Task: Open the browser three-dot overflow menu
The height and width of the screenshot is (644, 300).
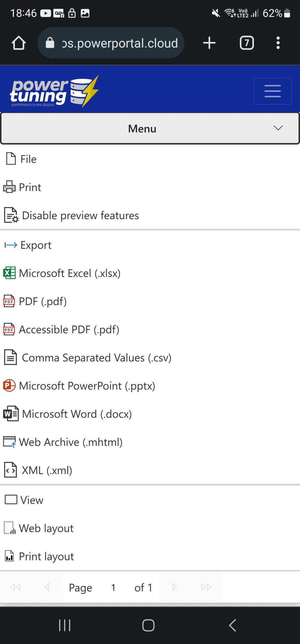Action: pos(278,43)
